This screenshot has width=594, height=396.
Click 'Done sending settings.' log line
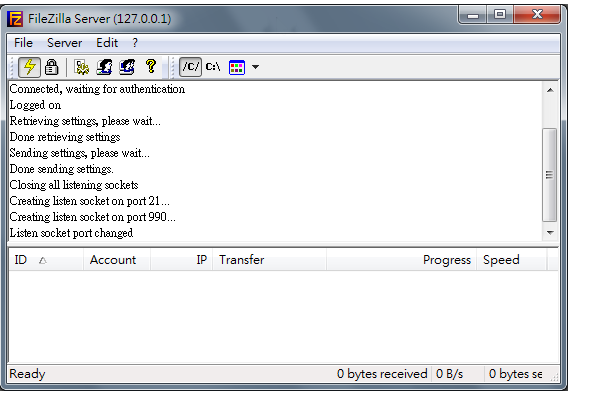[x=61, y=169]
